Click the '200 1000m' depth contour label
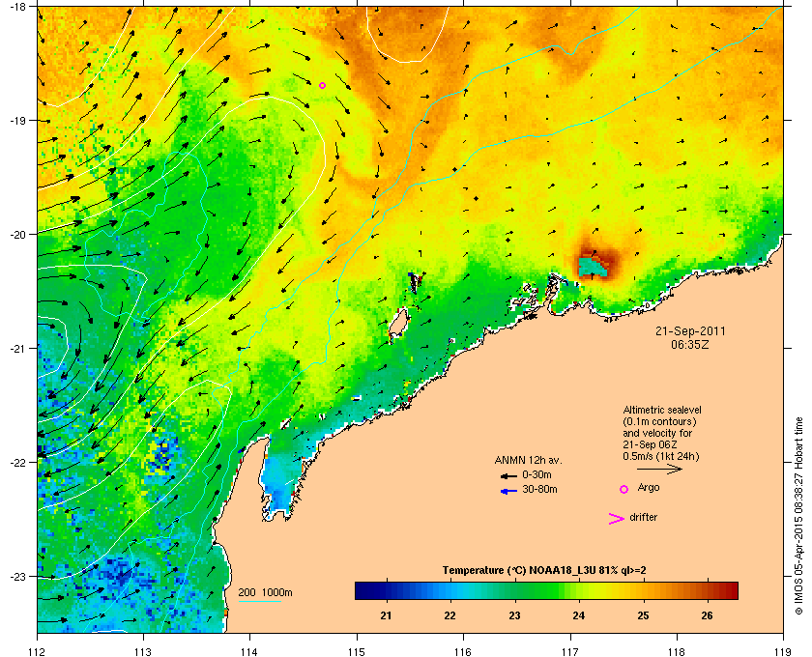Viewport: 812px width, 657px height. tap(265, 592)
